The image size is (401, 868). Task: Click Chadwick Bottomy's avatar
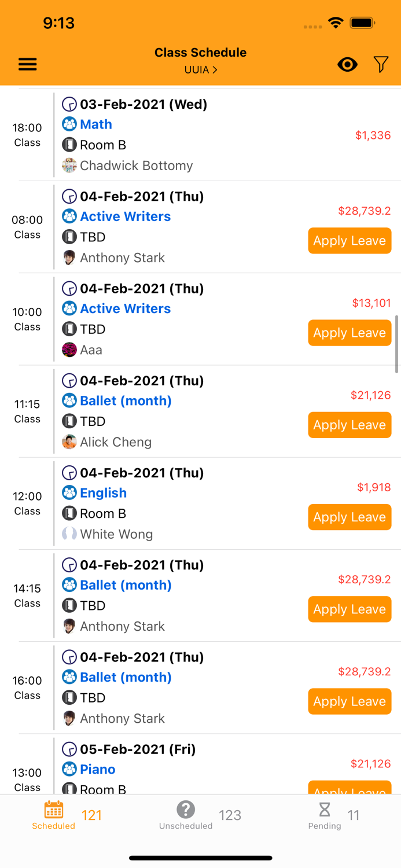(x=69, y=165)
